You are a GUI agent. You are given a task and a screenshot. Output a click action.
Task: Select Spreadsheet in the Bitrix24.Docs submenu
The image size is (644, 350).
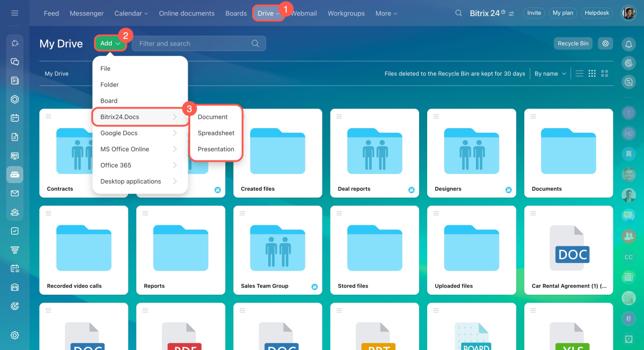(x=216, y=133)
